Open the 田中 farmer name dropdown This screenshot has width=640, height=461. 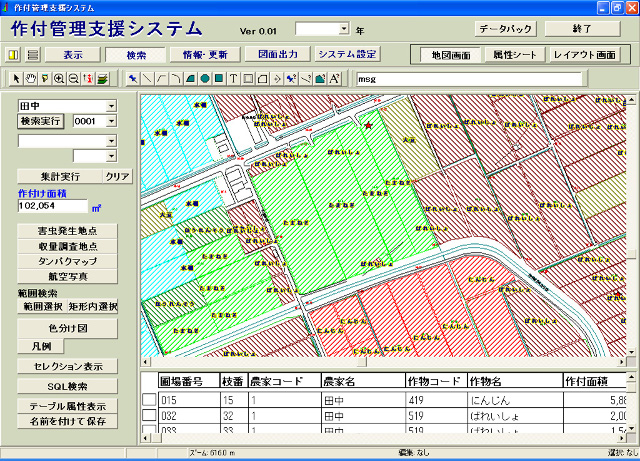tap(111, 105)
